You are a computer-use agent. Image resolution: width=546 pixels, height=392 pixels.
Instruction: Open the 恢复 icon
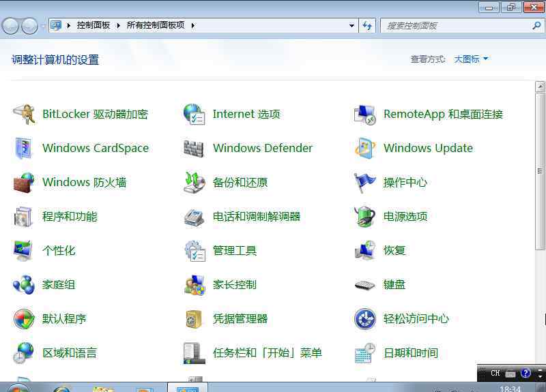pyautogui.click(x=364, y=250)
